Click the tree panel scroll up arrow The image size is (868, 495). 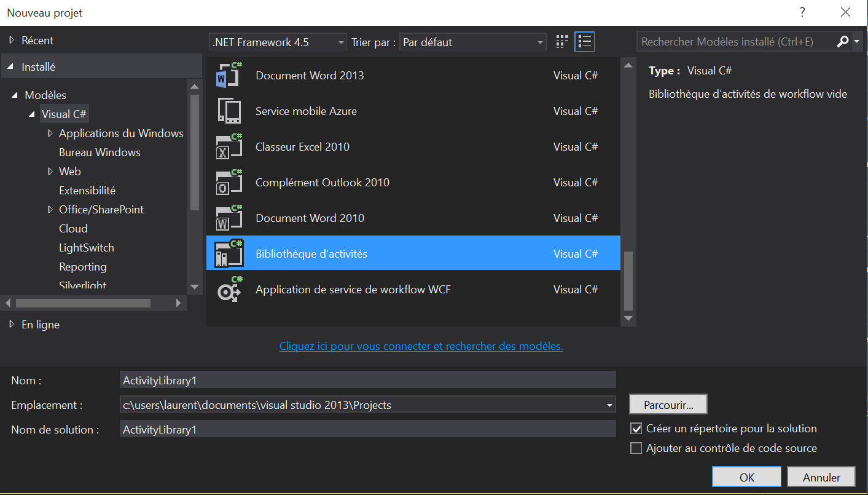point(195,87)
